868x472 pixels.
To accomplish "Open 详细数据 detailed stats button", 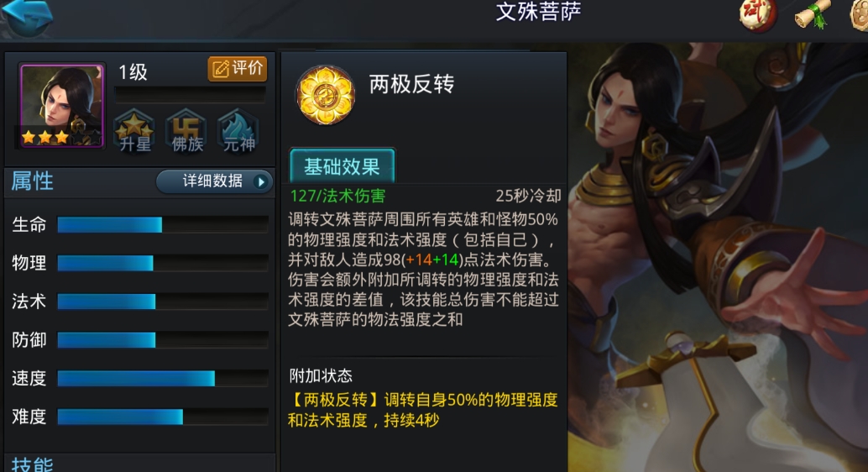I will click(215, 181).
